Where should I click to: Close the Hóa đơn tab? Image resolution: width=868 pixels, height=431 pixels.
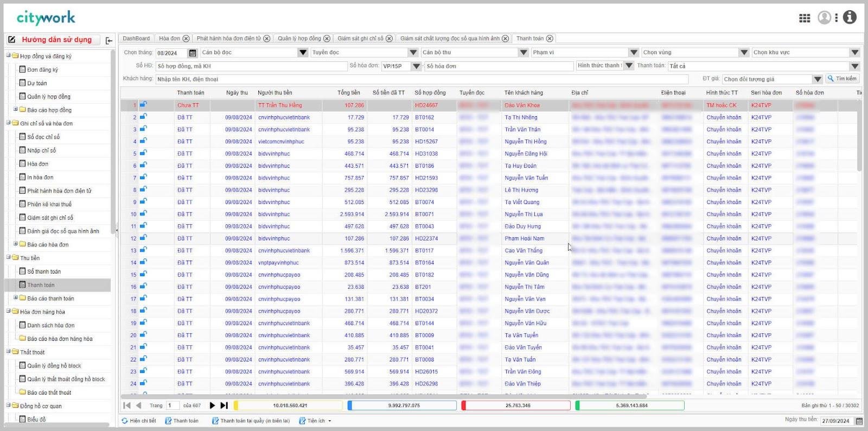point(186,39)
